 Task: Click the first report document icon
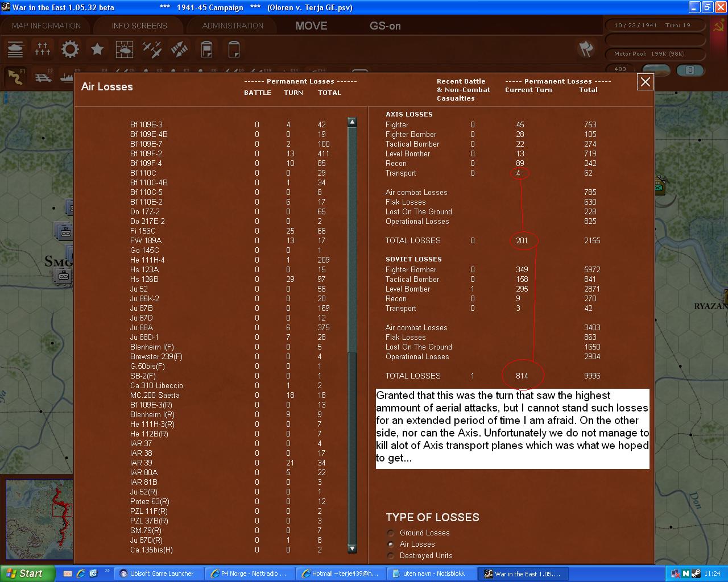point(206,49)
